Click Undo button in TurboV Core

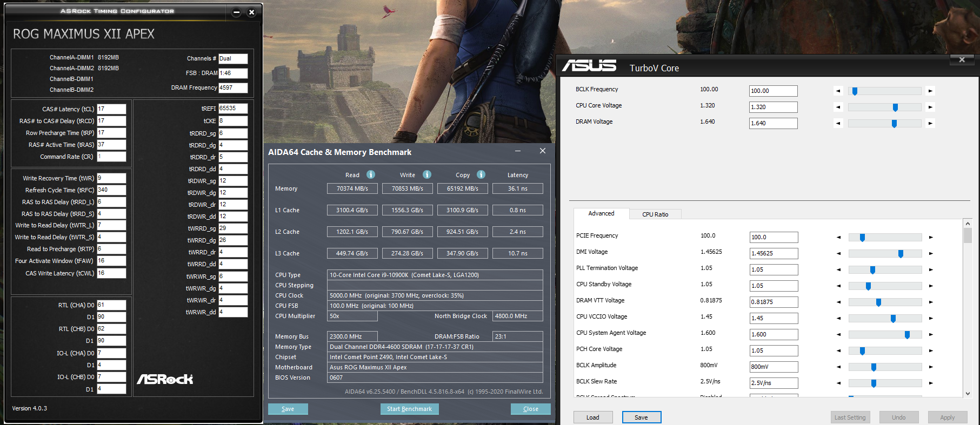899,417
